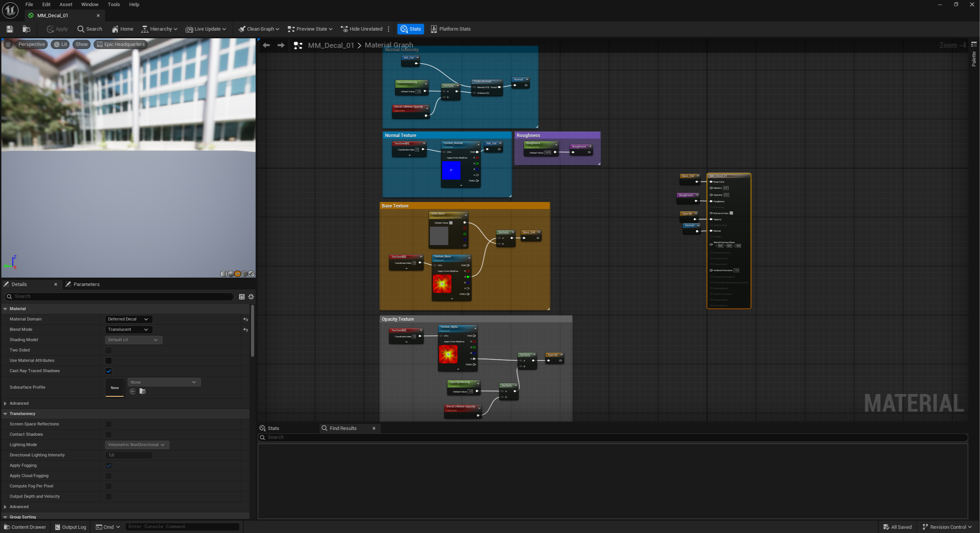
Task: Toggle Apply Cloud Fogging checkbox
Action: [108, 476]
